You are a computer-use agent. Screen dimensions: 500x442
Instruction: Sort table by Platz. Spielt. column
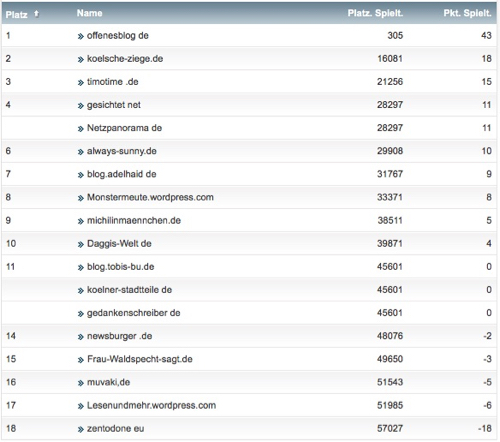(x=375, y=13)
